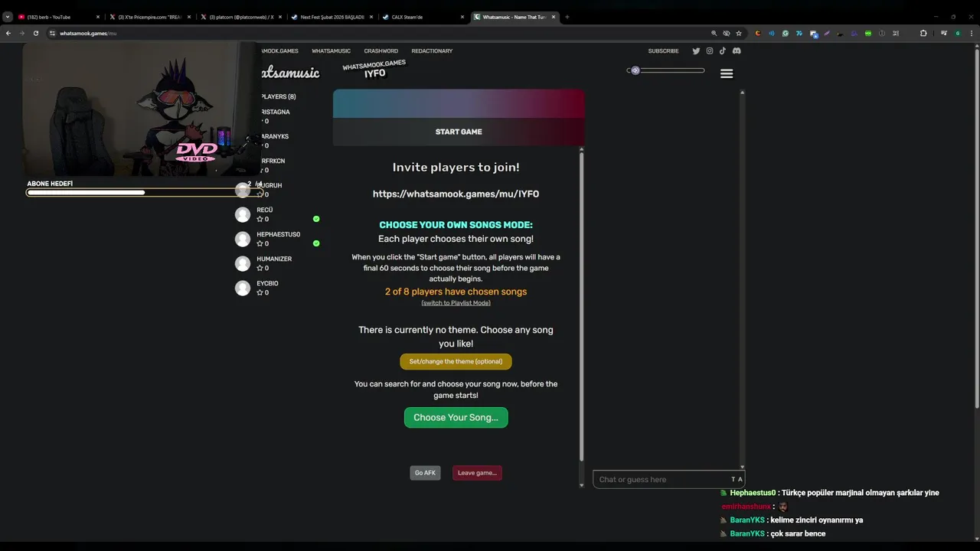Click the green ready dot beside HEPHAESTUS0
980x551 pixels.
[316, 243]
